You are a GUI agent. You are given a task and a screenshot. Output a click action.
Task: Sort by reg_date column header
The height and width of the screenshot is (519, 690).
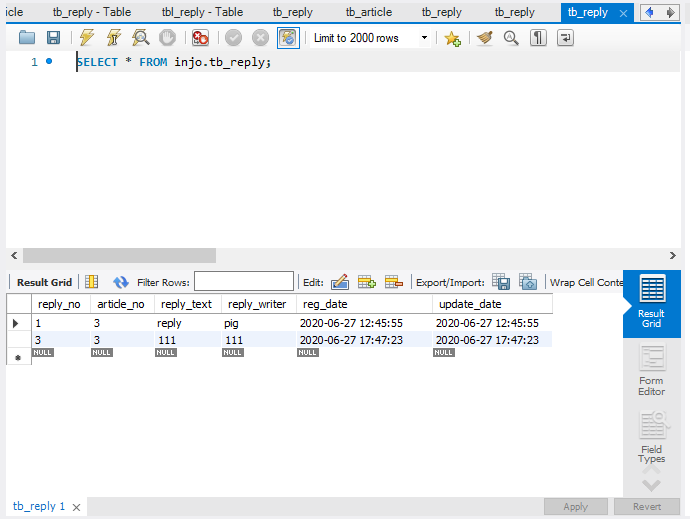(x=364, y=304)
